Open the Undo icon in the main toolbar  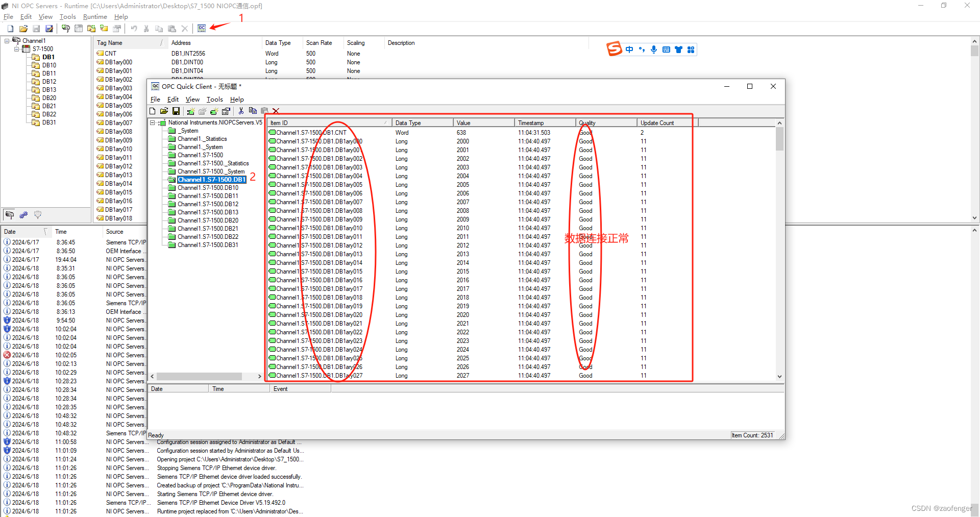click(134, 29)
